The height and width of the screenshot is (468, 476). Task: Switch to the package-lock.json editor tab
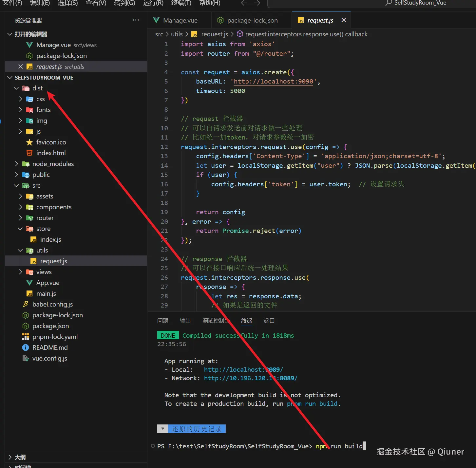coord(252,20)
